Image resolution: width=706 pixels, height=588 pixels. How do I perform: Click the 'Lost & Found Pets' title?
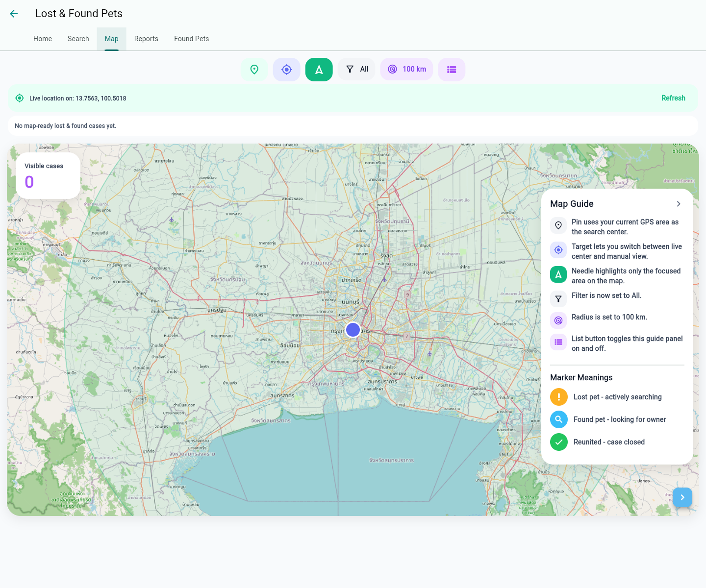coord(79,14)
